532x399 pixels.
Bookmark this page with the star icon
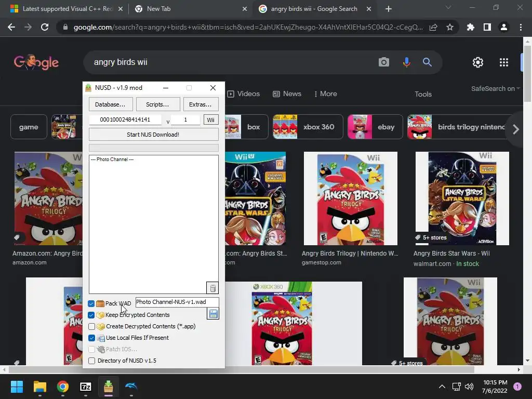tap(450, 27)
